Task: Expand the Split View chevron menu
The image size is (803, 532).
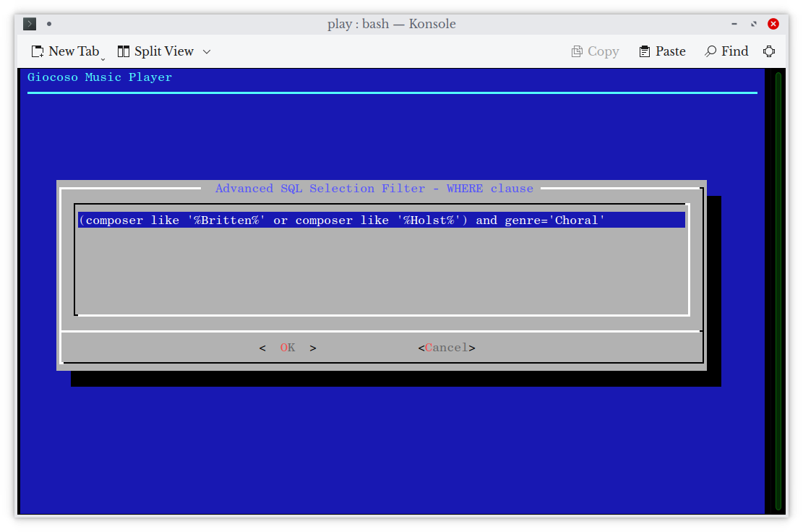Action: pos(207,52)
